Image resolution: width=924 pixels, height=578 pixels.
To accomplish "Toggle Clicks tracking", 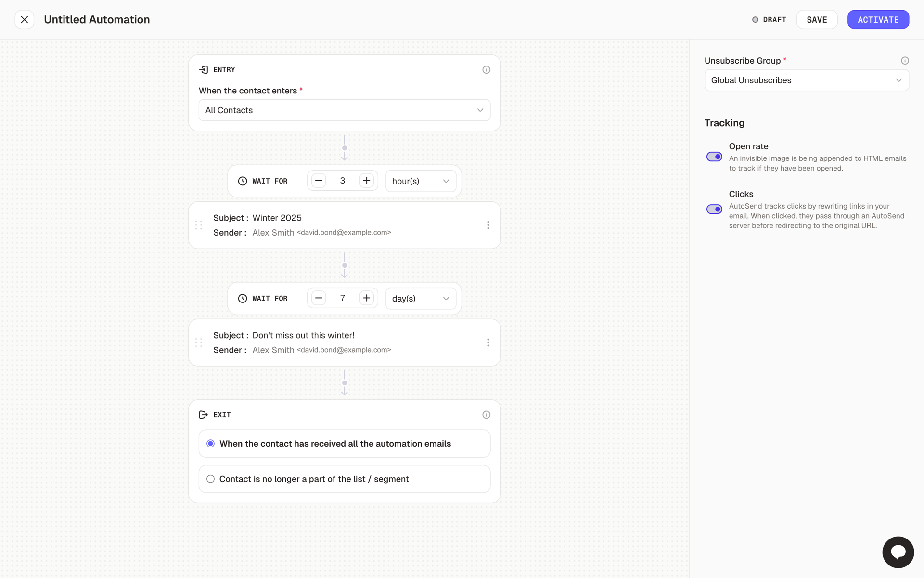I will tap(714, 209).
